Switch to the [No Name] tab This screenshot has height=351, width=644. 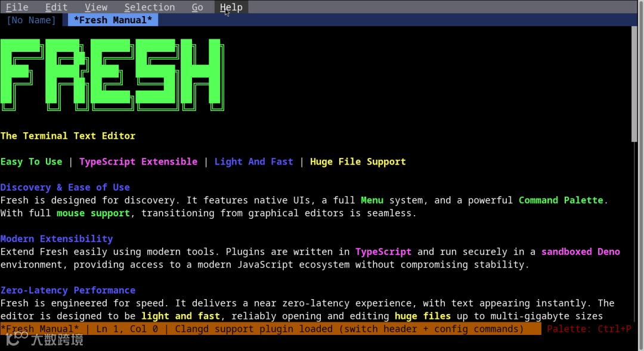[x=31, y=20]
